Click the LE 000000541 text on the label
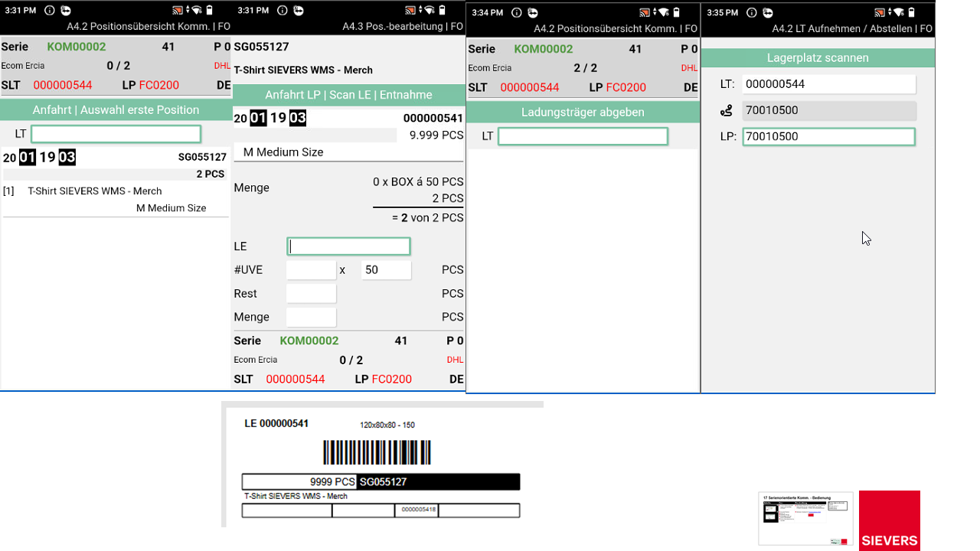The width and height of the screenshot is (980, 551). click(276, 423)
